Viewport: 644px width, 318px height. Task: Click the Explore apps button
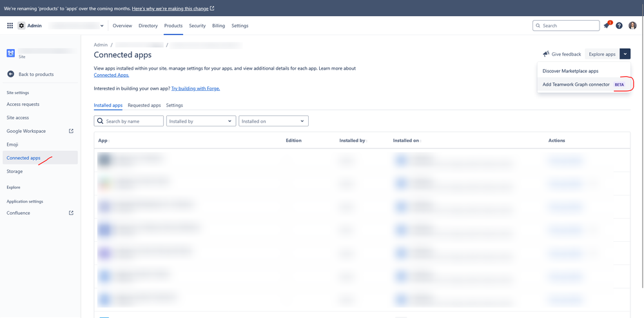[602, 54]
